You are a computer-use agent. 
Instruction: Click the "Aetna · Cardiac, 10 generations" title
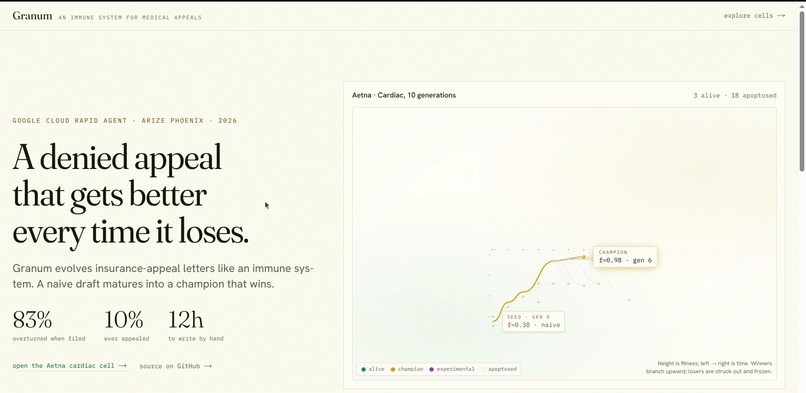pyautogui.click(x=404, y=95)
